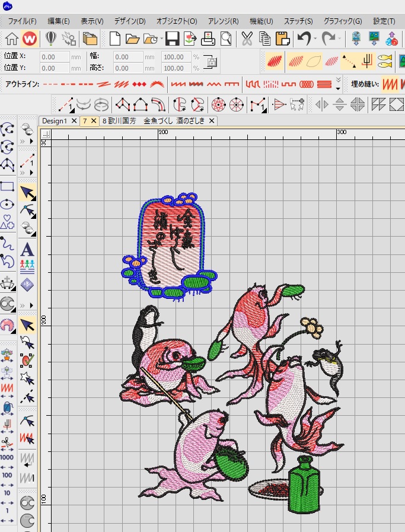Click the hot air balloon icon

[x=51, y=39]
